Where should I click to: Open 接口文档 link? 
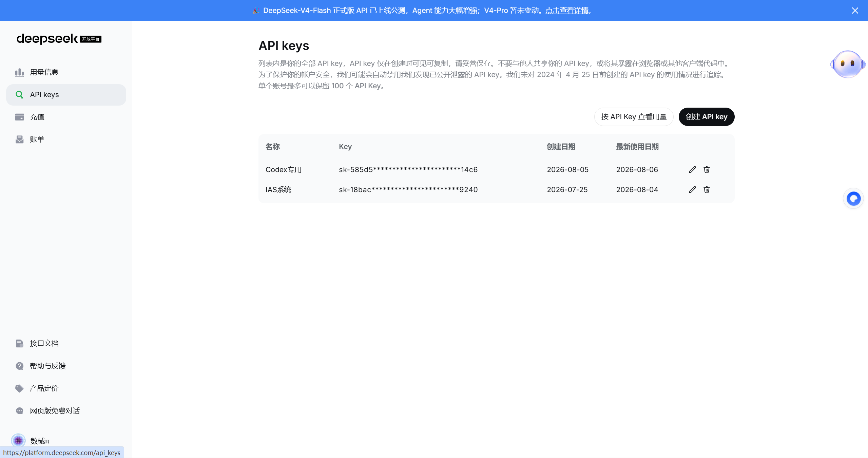pyautogui.click(x=66, y=344)
